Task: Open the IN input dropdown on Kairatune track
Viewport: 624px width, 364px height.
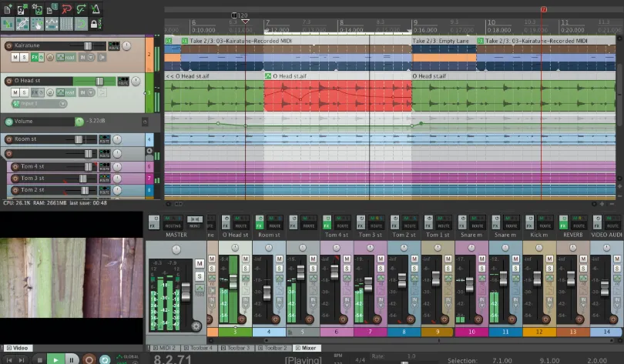Action: [87, 57]
